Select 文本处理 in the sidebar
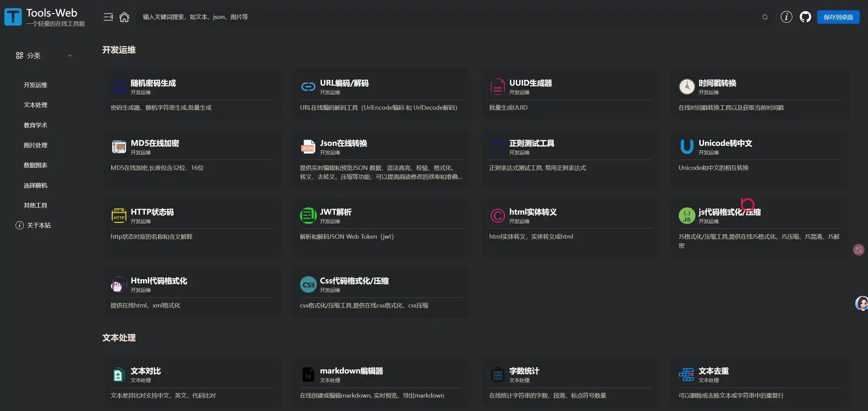This screenshot has height=411, width=868. (x=35, y=105)
